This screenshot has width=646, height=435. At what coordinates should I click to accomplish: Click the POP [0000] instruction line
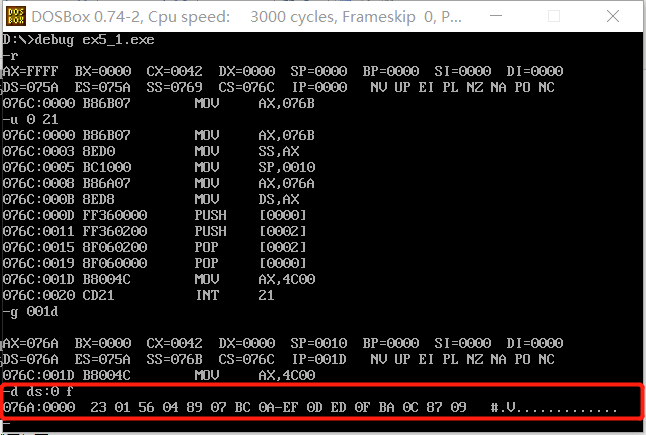click(154, 263)
